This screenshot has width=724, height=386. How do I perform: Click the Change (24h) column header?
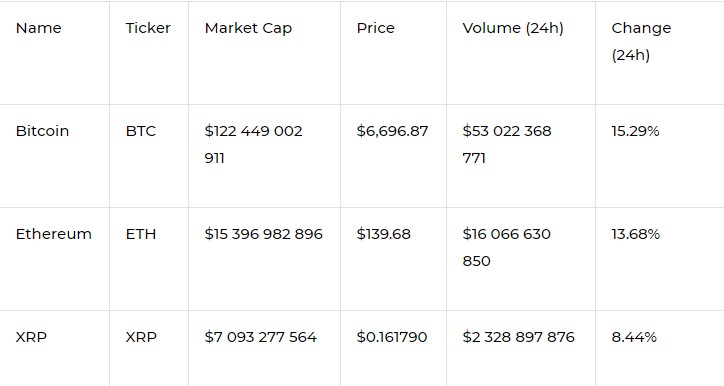click(641, 42)
